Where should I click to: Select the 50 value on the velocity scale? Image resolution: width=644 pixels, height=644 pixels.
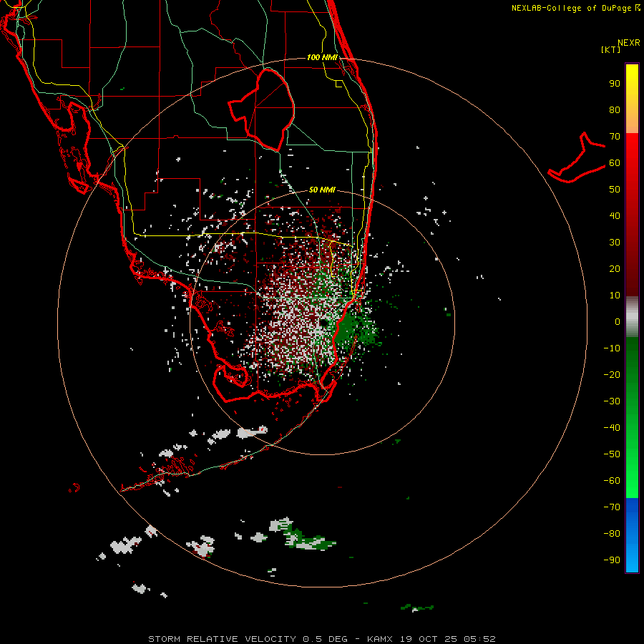(615, 190)
